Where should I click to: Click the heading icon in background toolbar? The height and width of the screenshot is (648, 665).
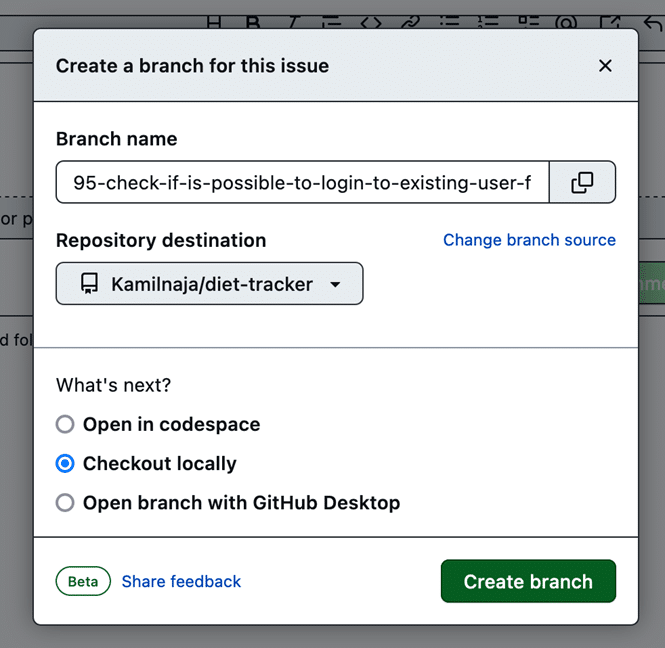click(x=214, y=22)
